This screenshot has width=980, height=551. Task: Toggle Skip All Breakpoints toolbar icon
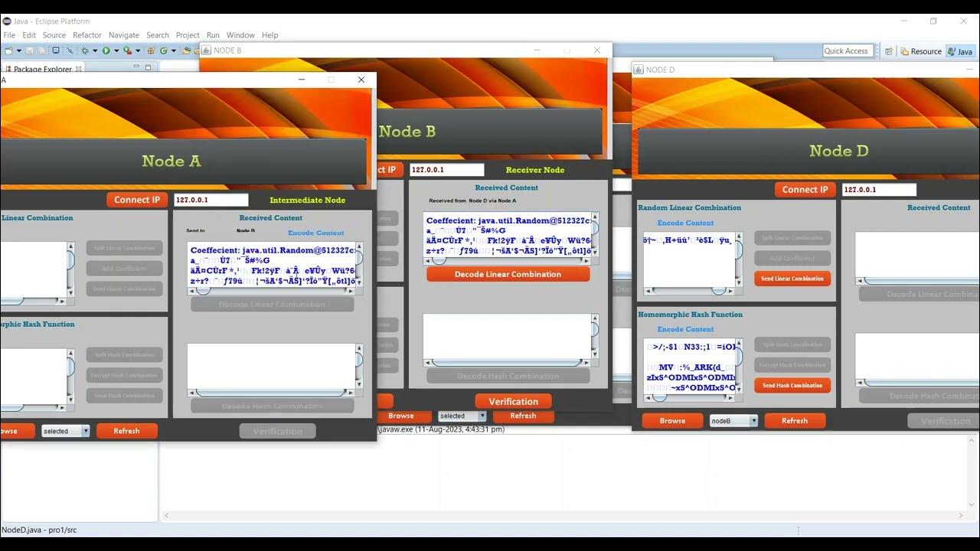tap(70, 51)
